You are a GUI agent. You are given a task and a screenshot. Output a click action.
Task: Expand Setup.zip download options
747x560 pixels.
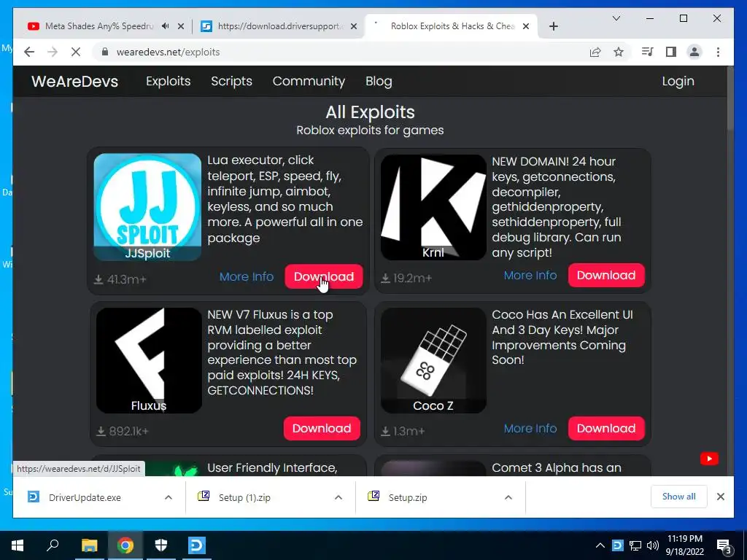click(508, 497)
